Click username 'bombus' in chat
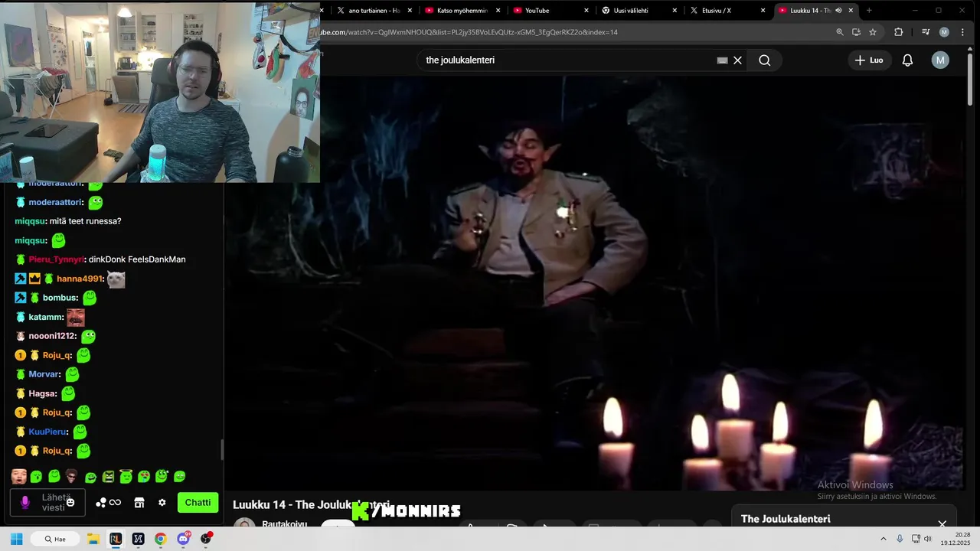The height and width of the screenshot is (551, 980). (60, 298)
